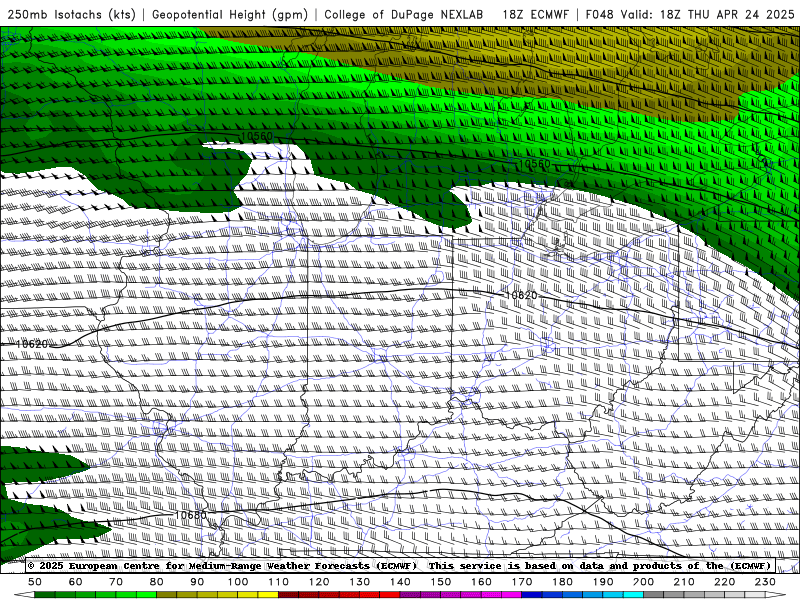Image resolution: width=800 pixels, height=600 pixels.
Task: Click the 190 knot colorbar label
Action: click(603, 582)
